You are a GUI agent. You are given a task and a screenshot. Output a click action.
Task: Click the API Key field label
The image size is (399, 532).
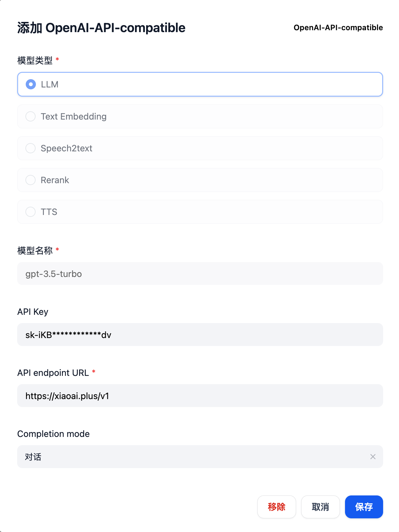point(32,312)
